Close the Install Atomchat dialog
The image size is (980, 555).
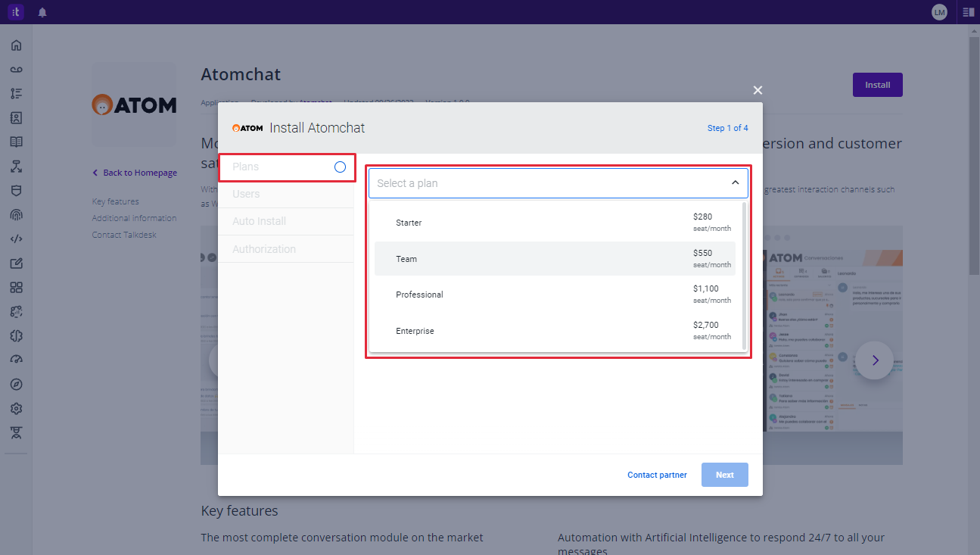tap(758, 90)
